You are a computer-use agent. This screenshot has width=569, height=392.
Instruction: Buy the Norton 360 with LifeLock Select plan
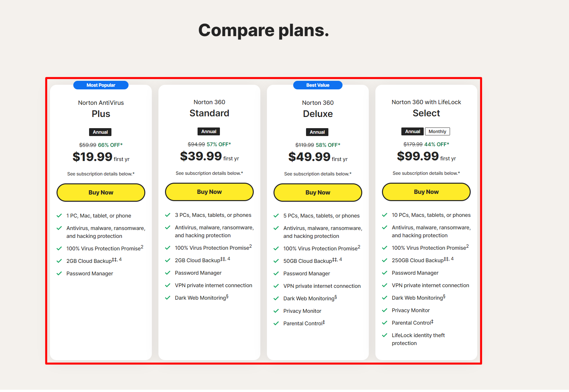pyautogui.click(x=426, y=192)
